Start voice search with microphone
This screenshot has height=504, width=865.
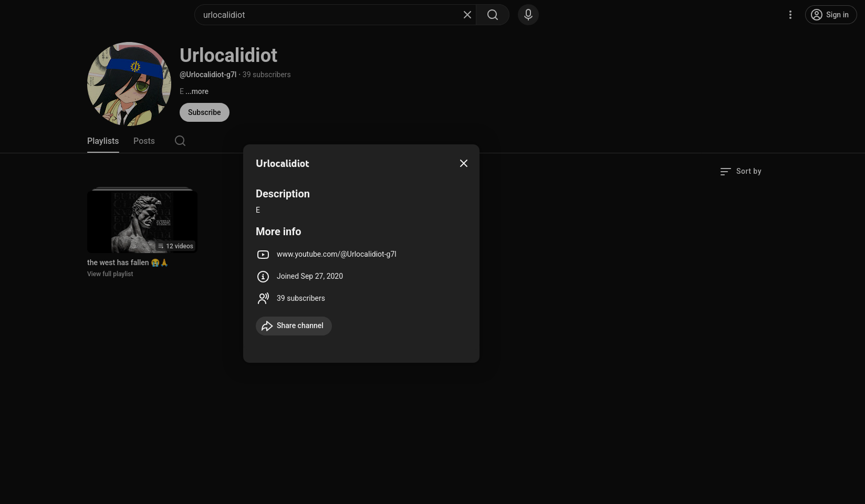point(528,15)
